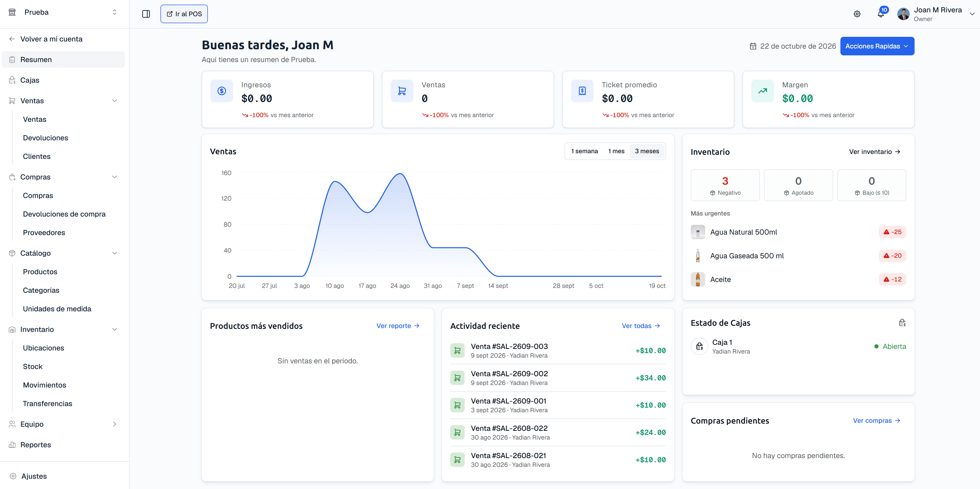Open the Ver todas activity link
The height and width of the screenshot is (489, 980).
coord(641,326)
